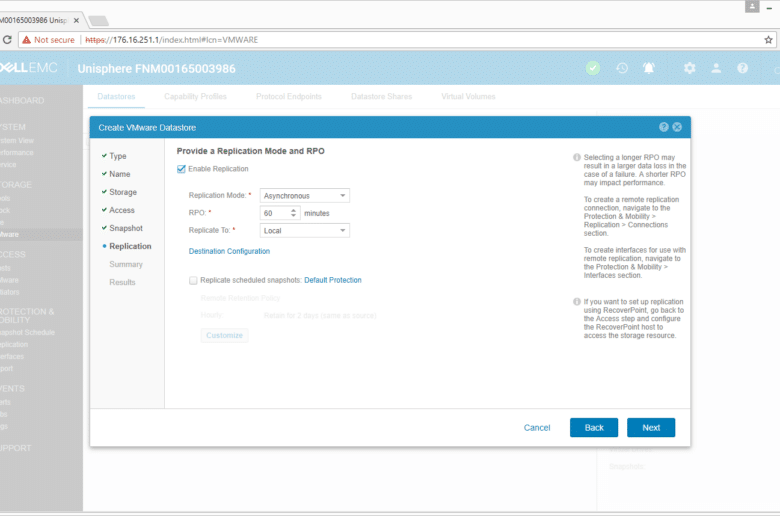Open System View in the sidebar
780x516 pixels.
pyautogui.click(x=17, y=141)
